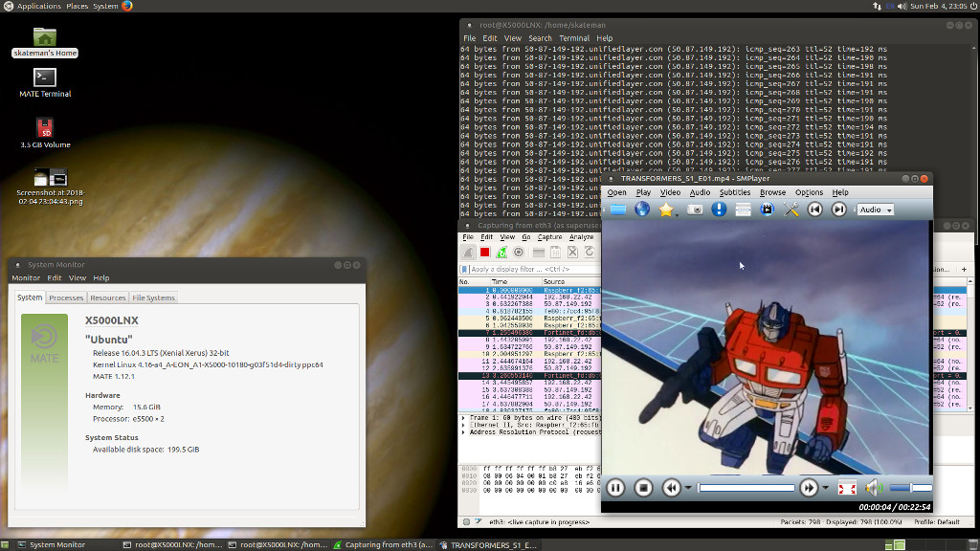Screen dimensions: 980x551
Task: Click the capture file properties icon in status bar
Action: coord(479,521)
